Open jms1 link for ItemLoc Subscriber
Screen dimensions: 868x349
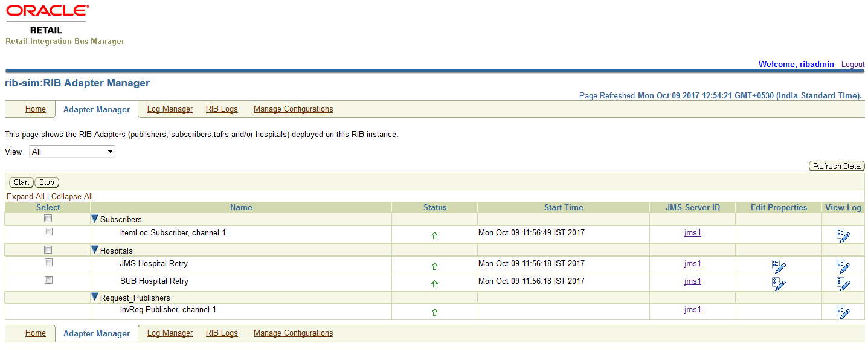[x=693, y=232]
